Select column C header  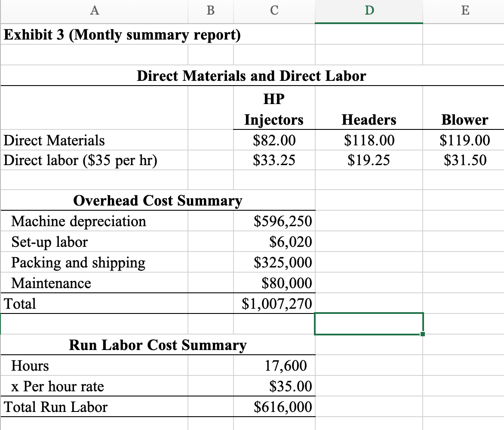[274, 11]
